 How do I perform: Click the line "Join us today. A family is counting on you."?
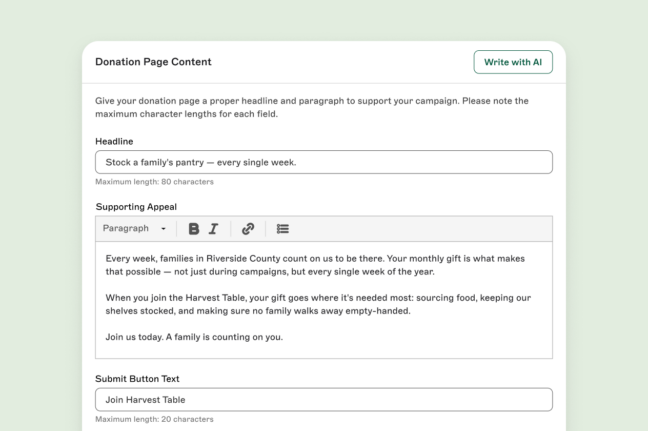[194, 337]
